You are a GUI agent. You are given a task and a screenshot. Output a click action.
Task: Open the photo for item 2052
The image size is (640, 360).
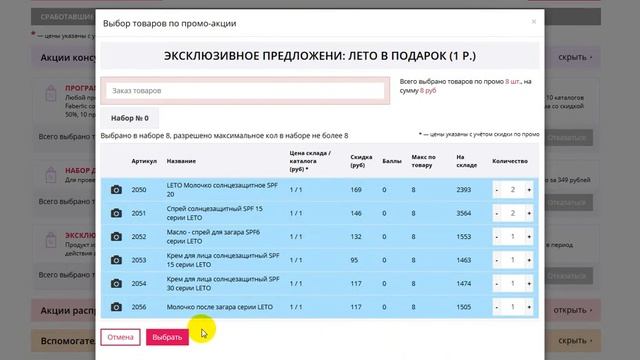click(x=116, y=237)
